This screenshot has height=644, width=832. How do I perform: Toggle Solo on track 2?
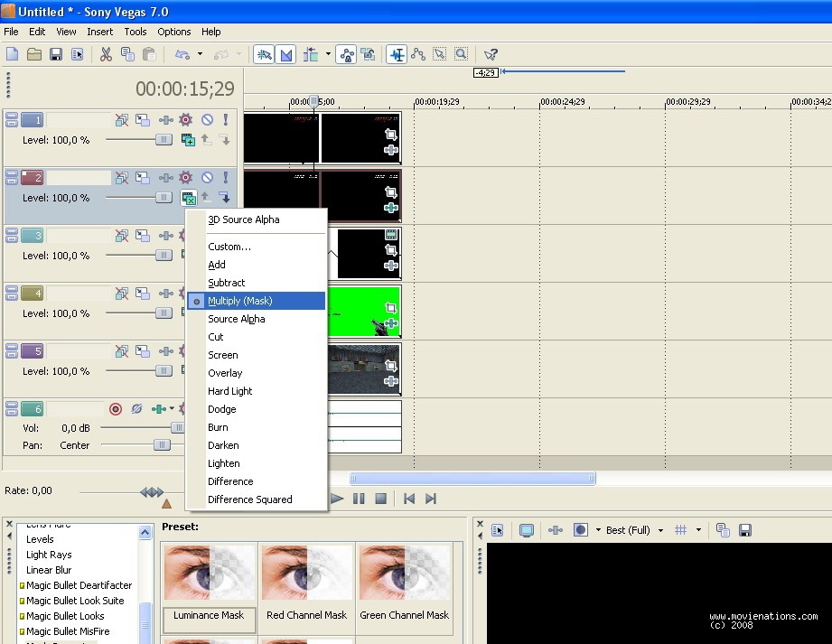[225, 178]
